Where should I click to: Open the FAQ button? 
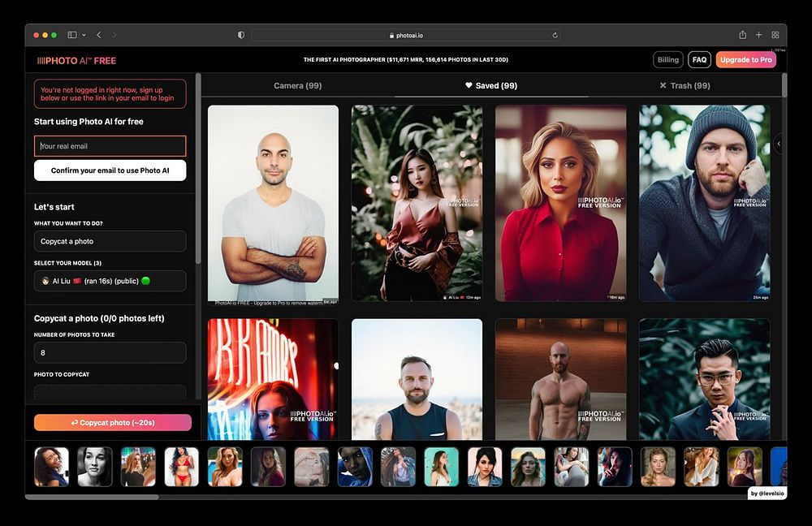pos(699,59)
